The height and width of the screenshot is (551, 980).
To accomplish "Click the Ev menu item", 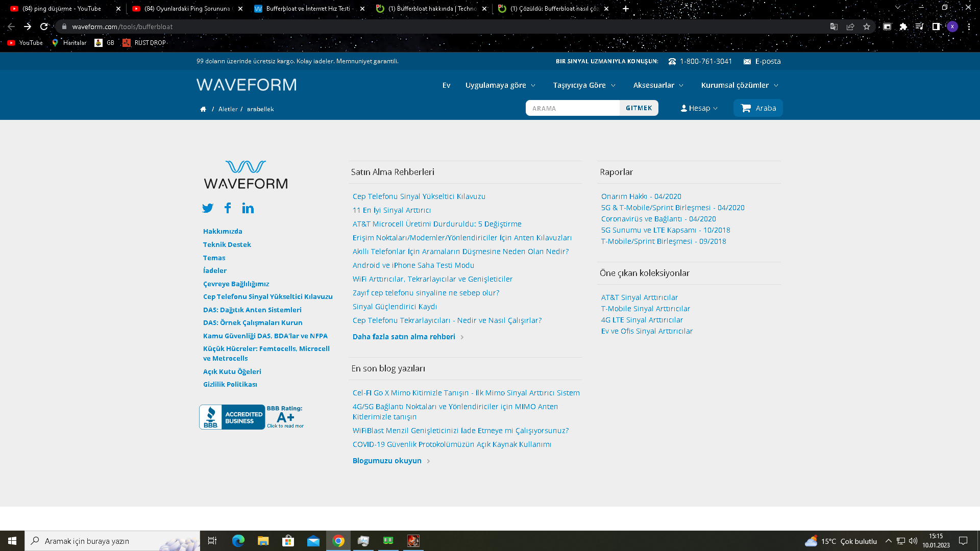I will [x=446, y=85].
